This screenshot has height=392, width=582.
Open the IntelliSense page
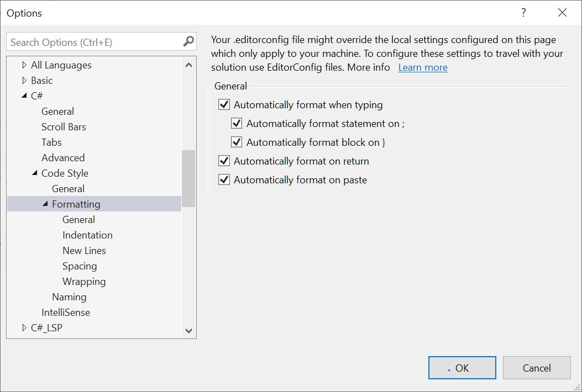click(65, 312)
